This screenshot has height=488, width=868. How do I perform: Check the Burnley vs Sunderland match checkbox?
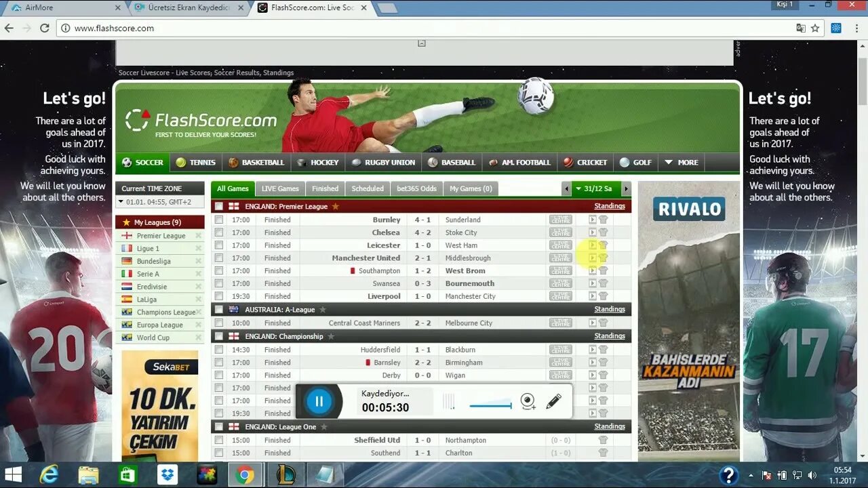pos(218,220)
